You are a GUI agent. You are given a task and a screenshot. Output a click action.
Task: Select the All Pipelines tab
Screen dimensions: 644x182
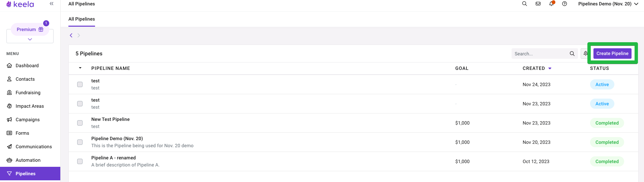(82, 19)
